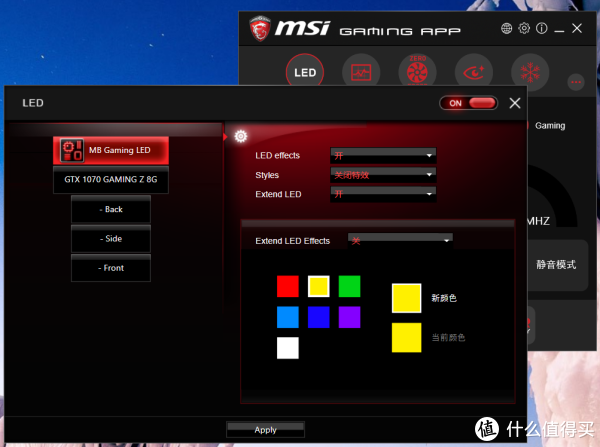Screen dimensions: 600x447
Task: Pick the red color swatch
Action: (288, 286)
